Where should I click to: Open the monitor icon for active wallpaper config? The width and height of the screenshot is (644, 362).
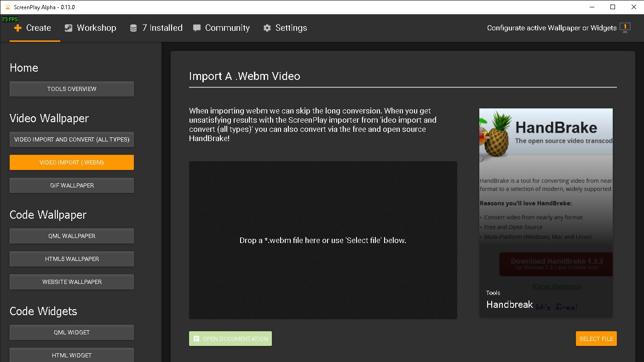[625, 28]
